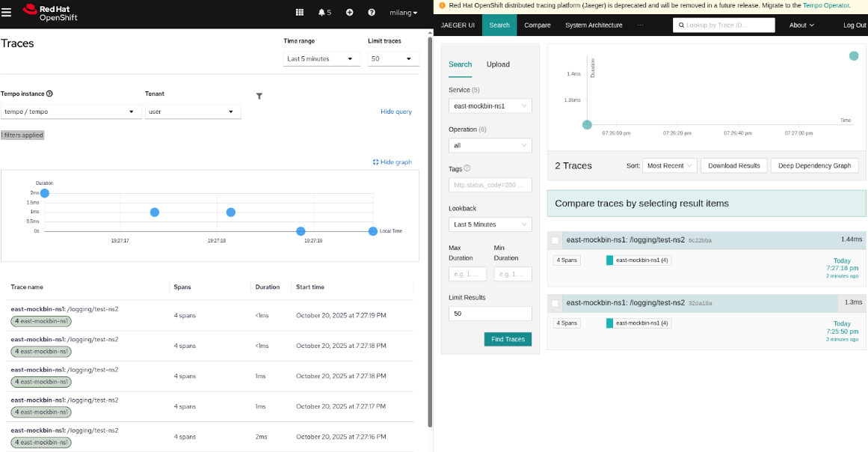This screenshot has width=868, height=452.
Task: Open the hamburger navigation menu
Action: pyautogui.click(x=7, y=12)
